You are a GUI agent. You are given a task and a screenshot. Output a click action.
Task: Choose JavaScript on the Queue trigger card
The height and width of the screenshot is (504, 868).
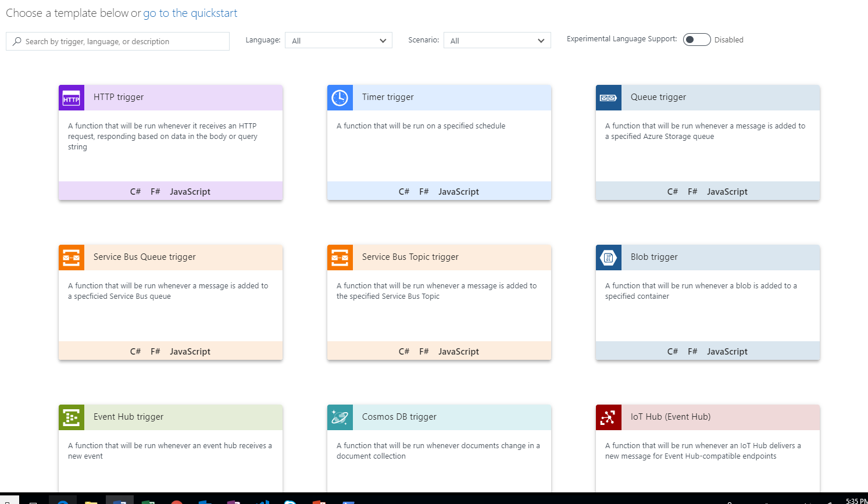click(727, 192)
